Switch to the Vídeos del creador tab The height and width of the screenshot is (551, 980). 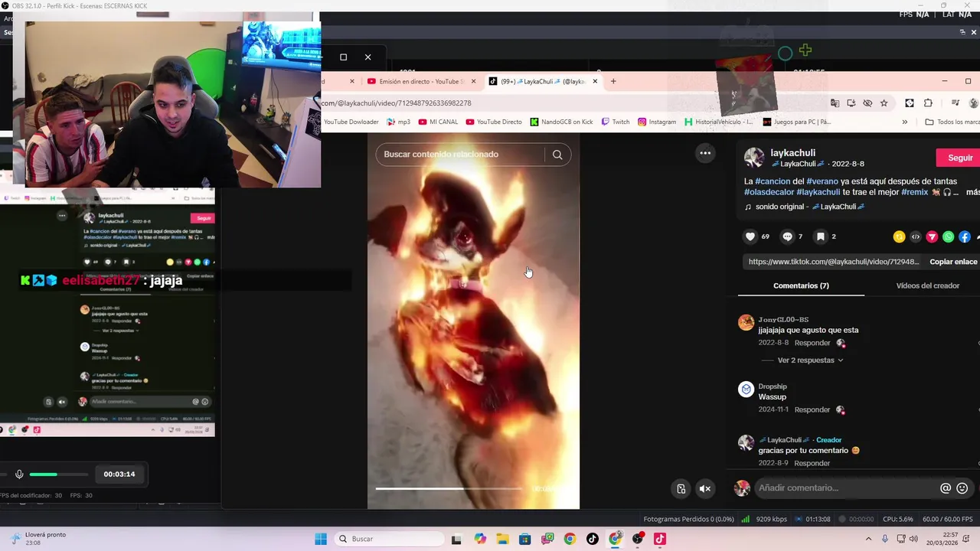927,285
